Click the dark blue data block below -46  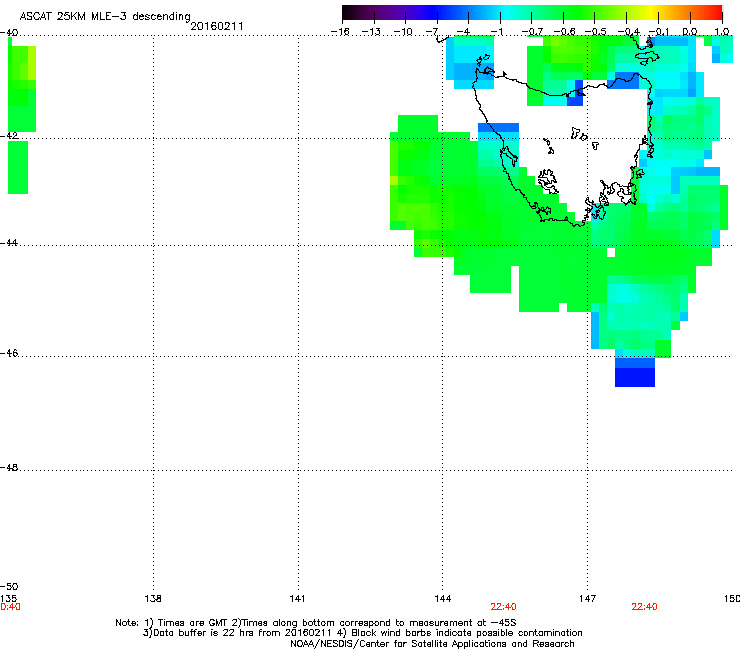[x=635, y=377]
